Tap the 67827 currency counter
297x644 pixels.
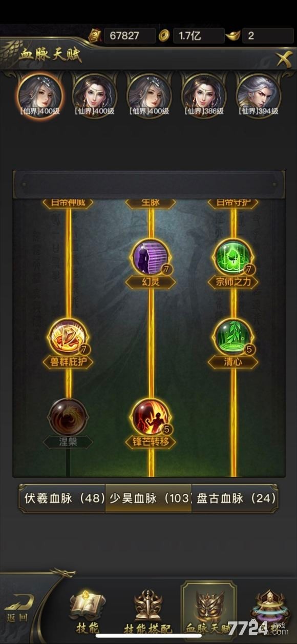click(123, 35)
